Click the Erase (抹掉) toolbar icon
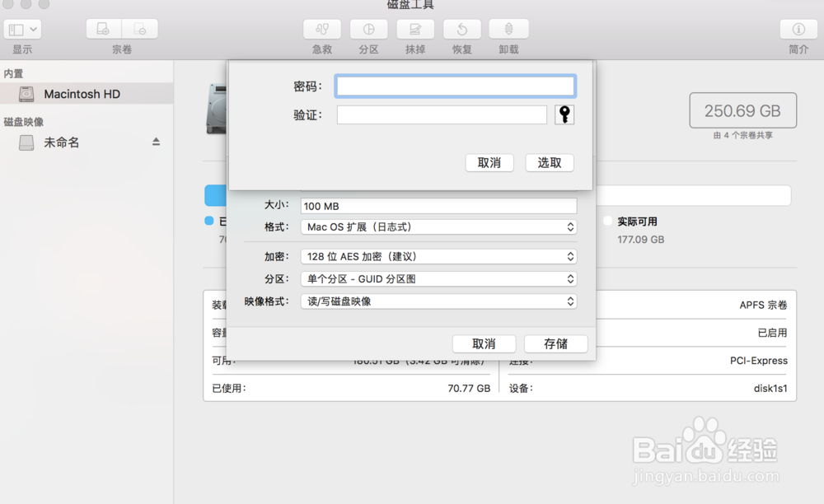This screenshot has width=824, height=504. 415,29
